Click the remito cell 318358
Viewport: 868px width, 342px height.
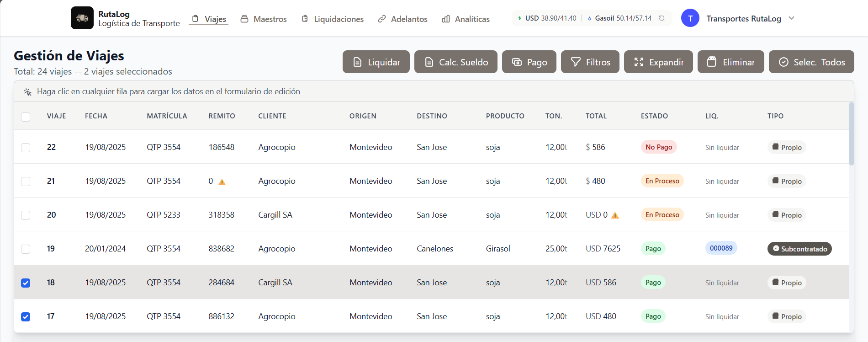click(222, 215)
